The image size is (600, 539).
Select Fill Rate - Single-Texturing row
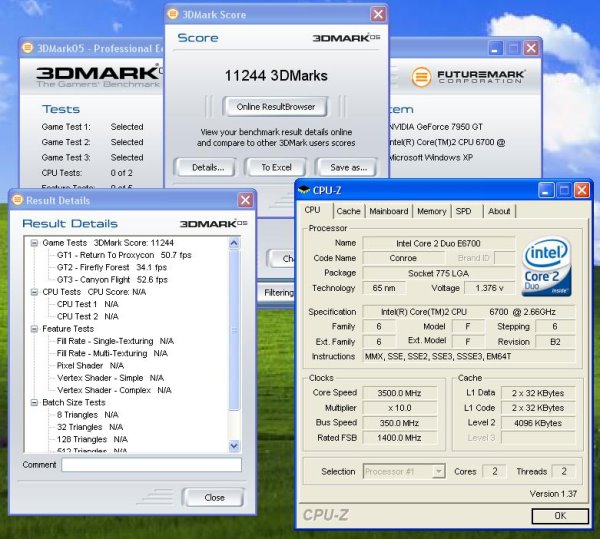point(115,341)
